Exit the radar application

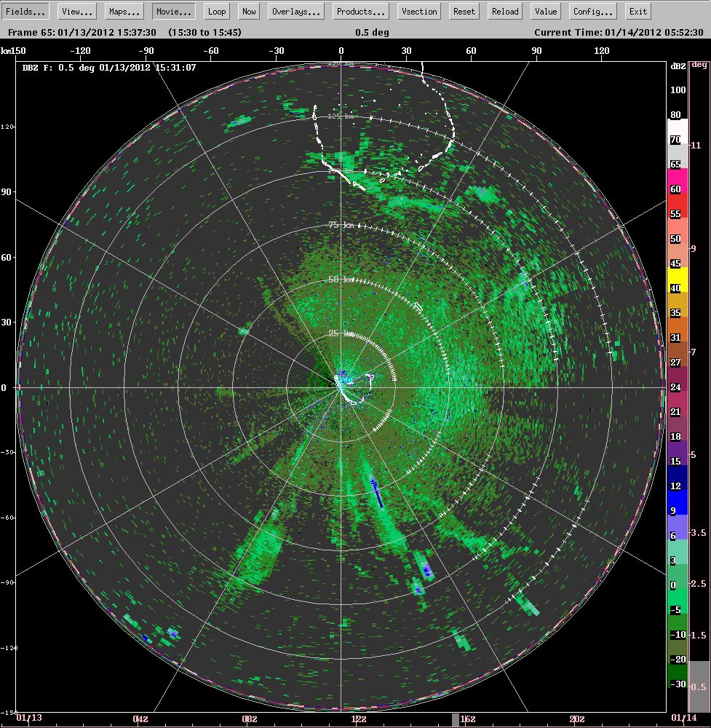[637, 11]
